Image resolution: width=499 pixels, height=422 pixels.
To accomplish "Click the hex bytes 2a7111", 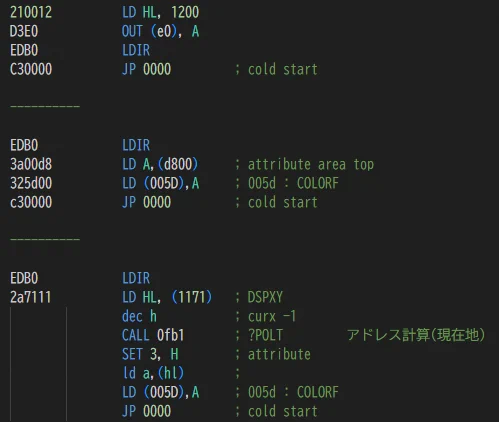I will coord(31,297).
